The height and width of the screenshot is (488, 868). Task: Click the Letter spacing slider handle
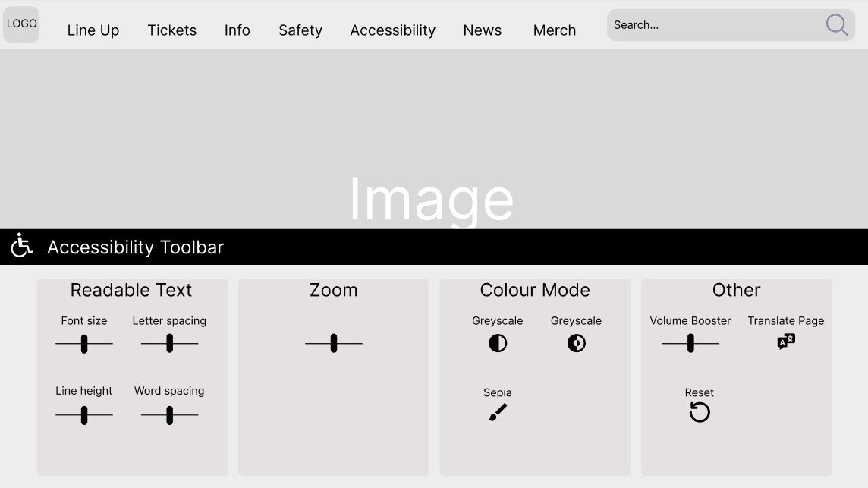pyautogui.click(x=169, y=344)
